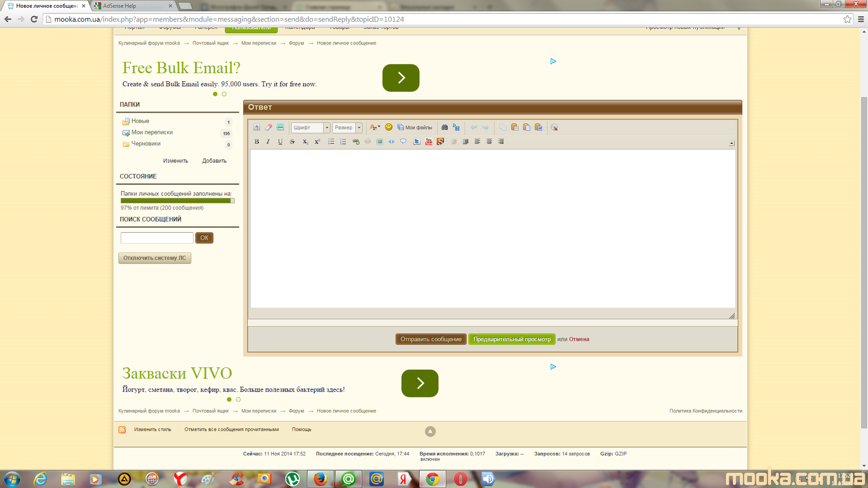Screen dimensions: 868x488
Task: Click Предварительный просмотр button
Action: (512, 339)
